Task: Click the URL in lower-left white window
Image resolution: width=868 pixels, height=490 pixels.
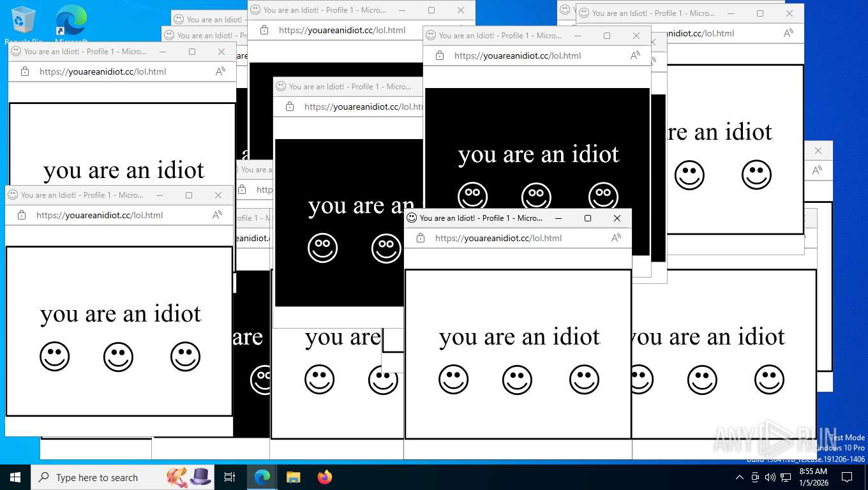Action: point(100,215)
